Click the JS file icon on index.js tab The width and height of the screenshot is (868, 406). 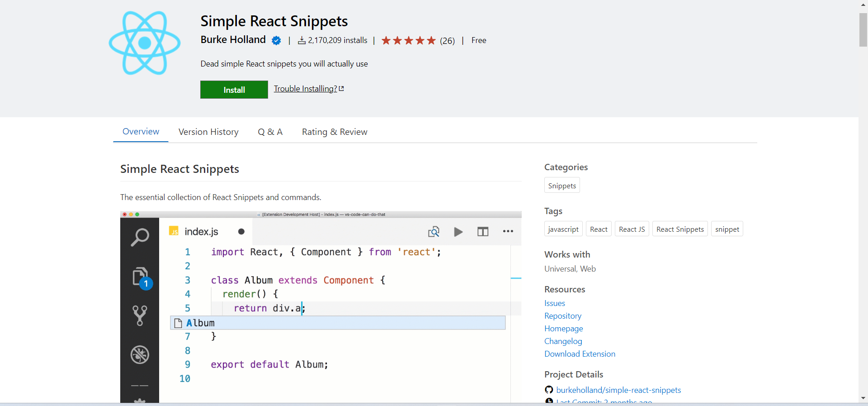[174, 231]
